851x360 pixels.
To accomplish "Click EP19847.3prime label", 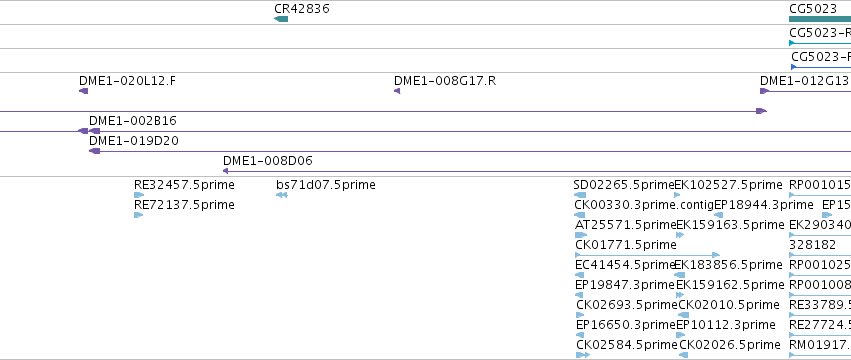I will [626, 285].
